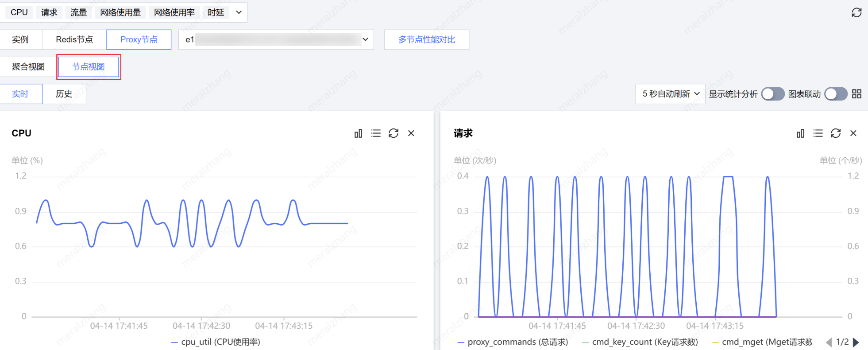Toggle cpu_util (CPU使用率) legend series

pyautogui.click(x=216, y=342)
